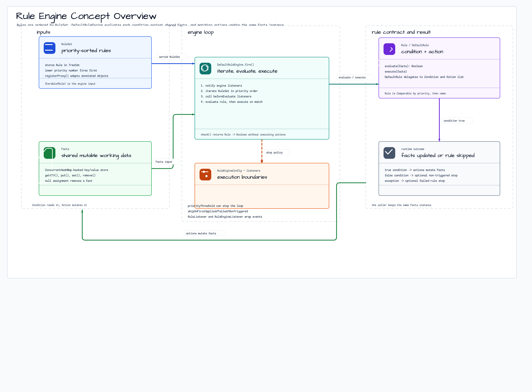
Task: Click the green Facts card icon
Action: click(x=49, y=153)
